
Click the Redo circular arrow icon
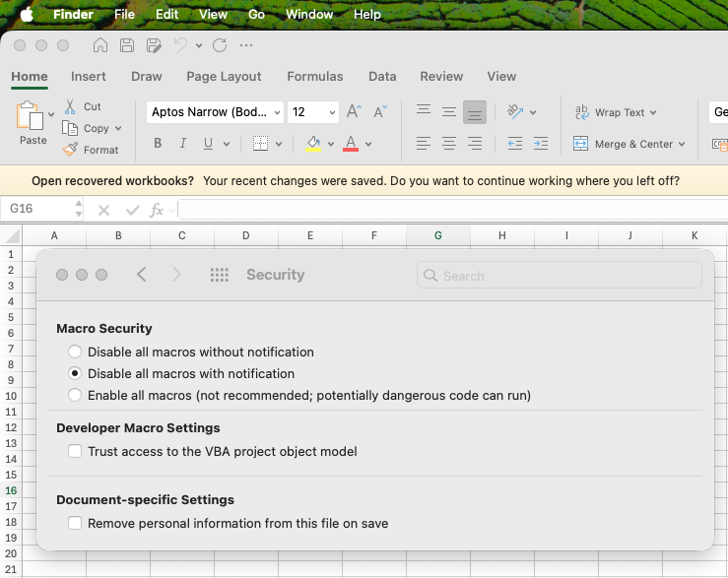pyautogui.click(x=220, y=45)
